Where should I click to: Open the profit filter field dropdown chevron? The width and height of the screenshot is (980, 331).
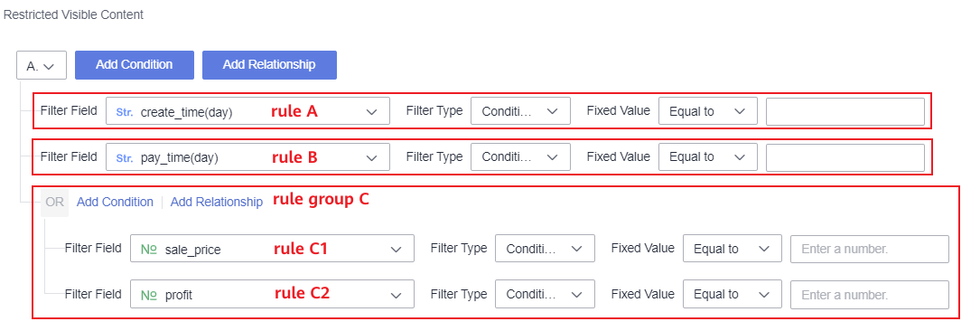coord(396,296)
